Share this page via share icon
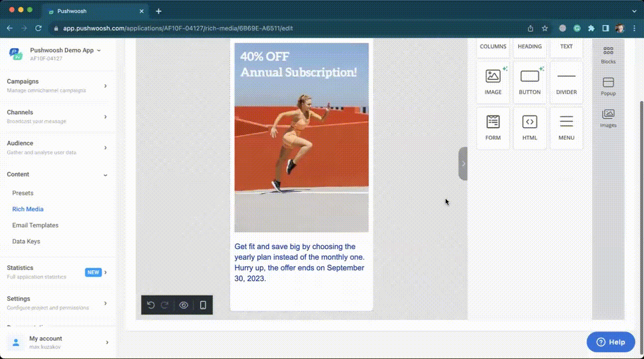This screenshot has height=359, width=644. tap(530, 28)
